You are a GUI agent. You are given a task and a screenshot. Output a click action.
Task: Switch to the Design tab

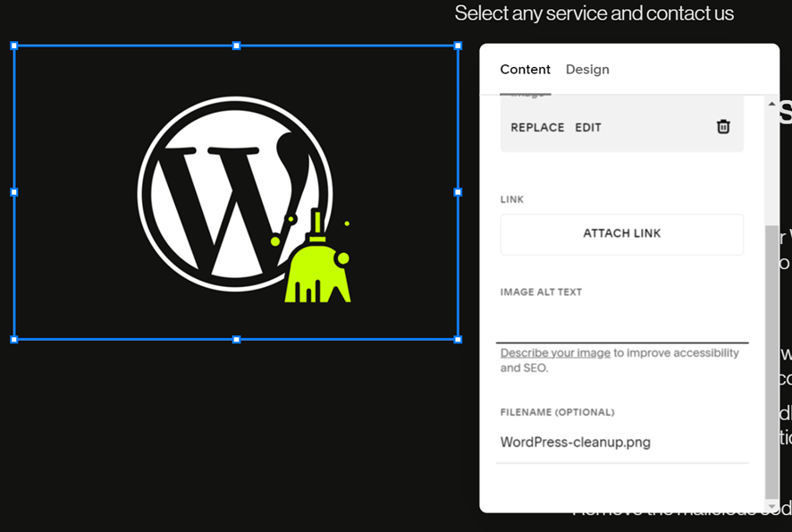coord(587,69)
